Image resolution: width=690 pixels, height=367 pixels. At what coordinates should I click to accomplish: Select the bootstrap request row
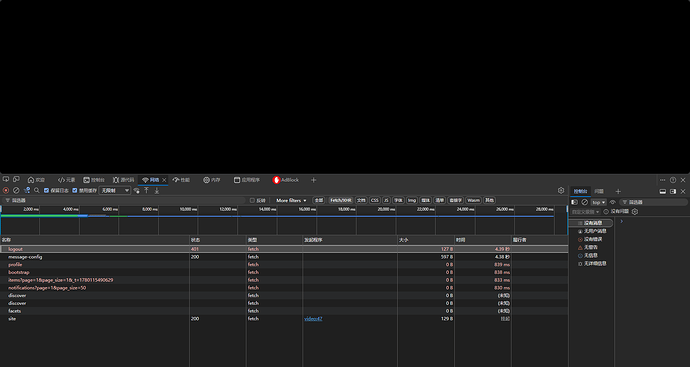click(284, 272)
